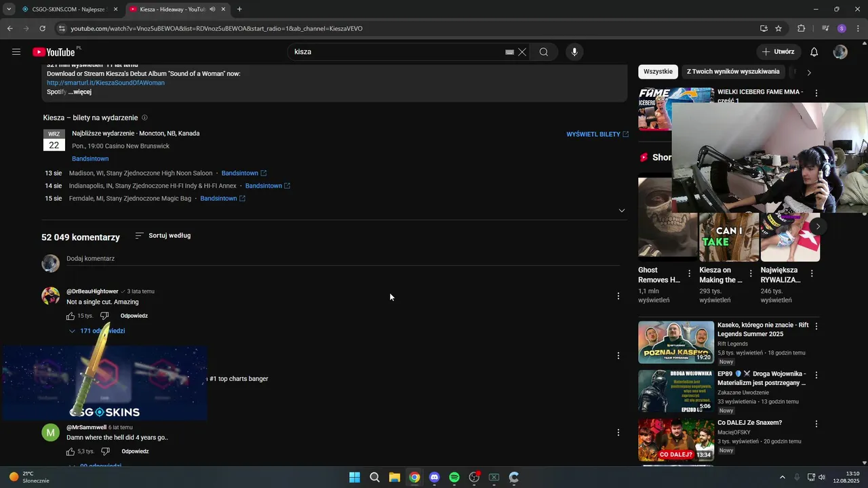The width and height of the screenshot is (868, 488).
Task: Open options for Droga Wojownika video
Action: 816,375
